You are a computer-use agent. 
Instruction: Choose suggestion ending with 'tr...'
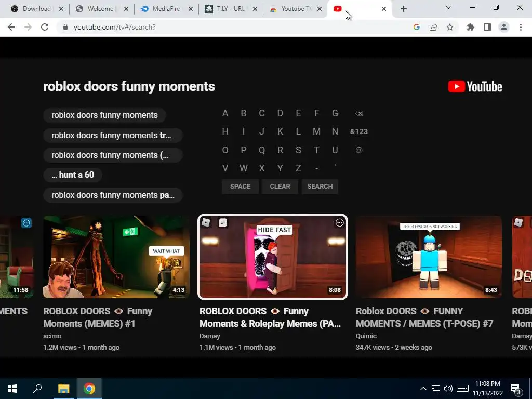click(x=113, y=136)
